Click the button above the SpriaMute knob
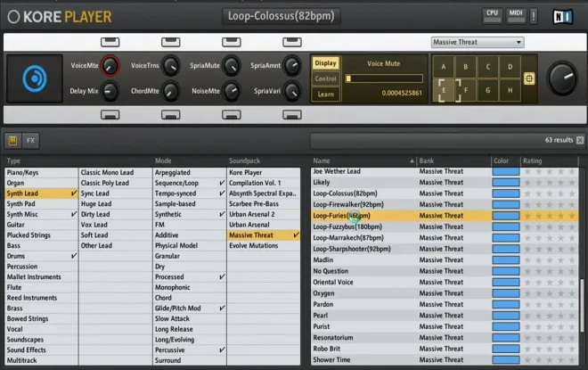Screen dimensions: 588x370 (232, 42)
